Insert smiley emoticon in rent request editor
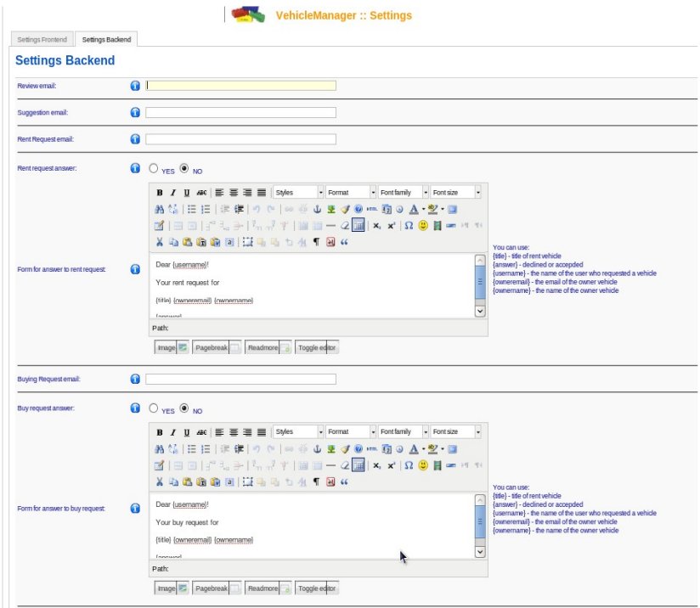 pyautogui.click(x=423, y=225)
